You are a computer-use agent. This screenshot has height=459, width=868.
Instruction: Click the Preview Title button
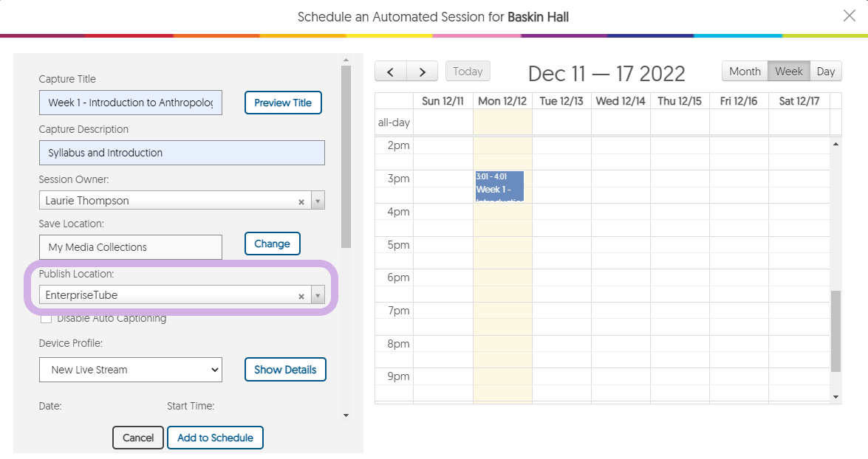click(283, 103)
